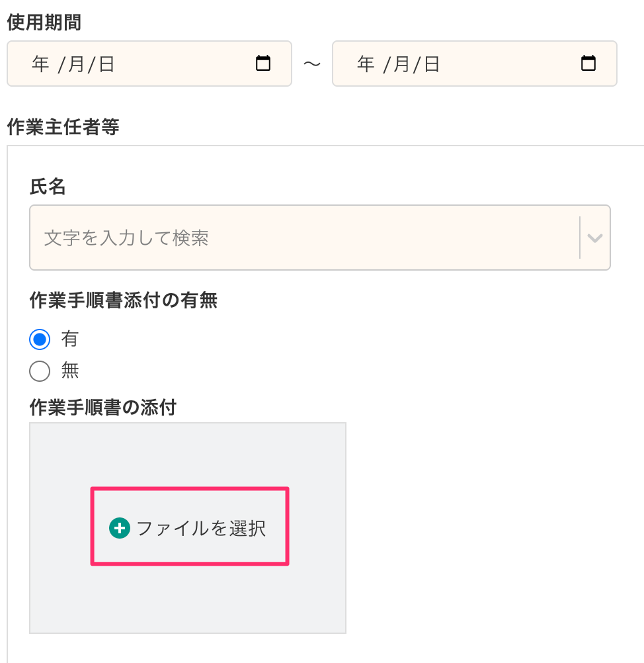Image resolution: width=644 pixels, height=663 pixels.
Task: Select the 有 radio button
Action: coord(40,339)
